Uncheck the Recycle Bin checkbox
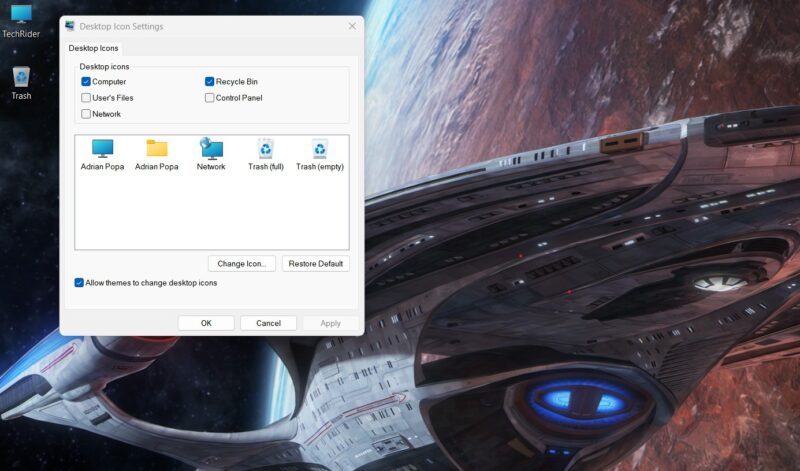This screenshot has height=471, width=800. pos(209,82)
